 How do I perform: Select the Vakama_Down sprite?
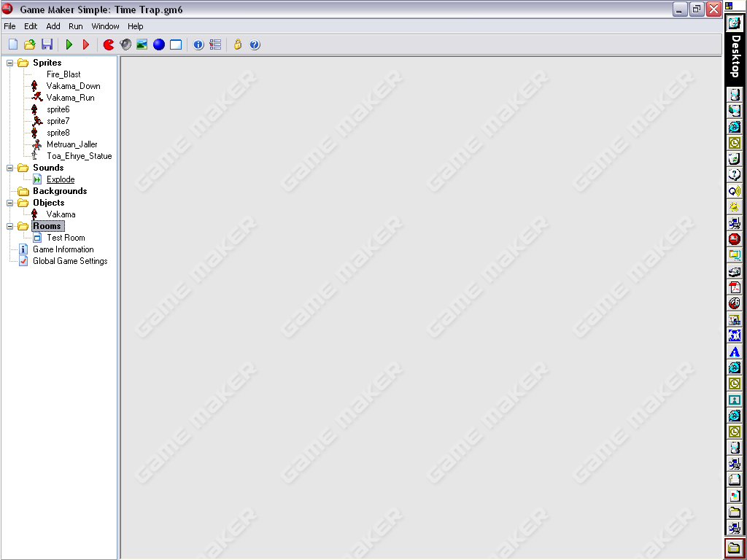pos(74,86)
